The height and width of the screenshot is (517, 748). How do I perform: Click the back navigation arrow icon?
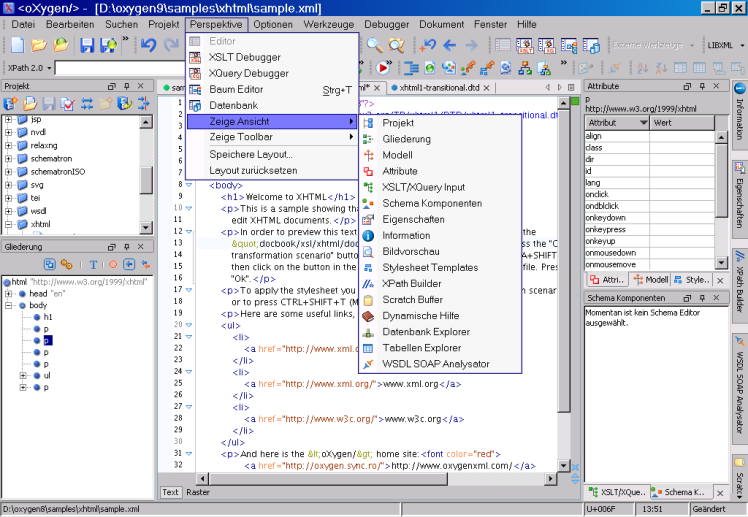449,45
